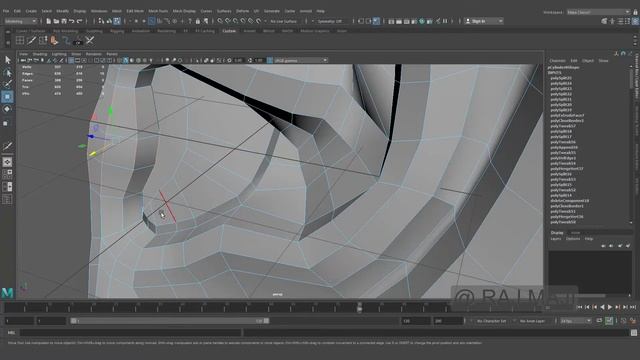Open the Script Editor icon
Image resolution: width=640 pixels, height=360 pixels.
click(x=634, y=333)
